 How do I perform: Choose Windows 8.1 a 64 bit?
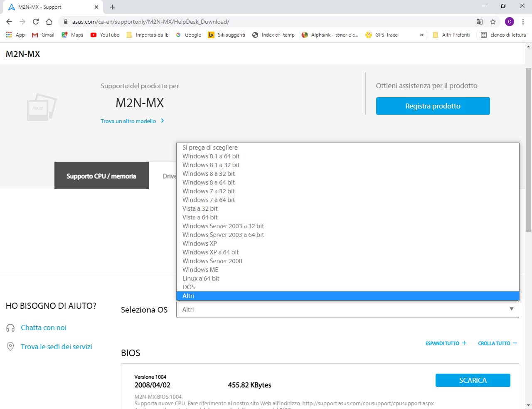click(x=347, y=156)
